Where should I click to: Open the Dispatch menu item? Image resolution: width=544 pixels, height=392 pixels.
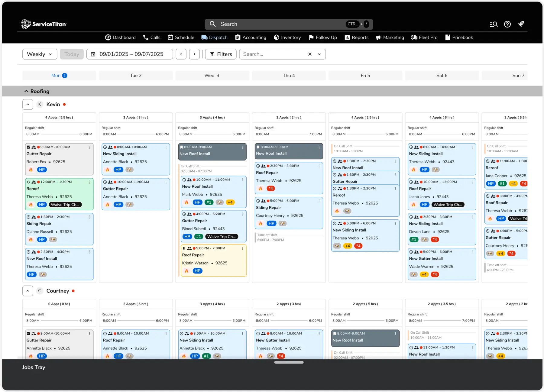pos(214,37)
